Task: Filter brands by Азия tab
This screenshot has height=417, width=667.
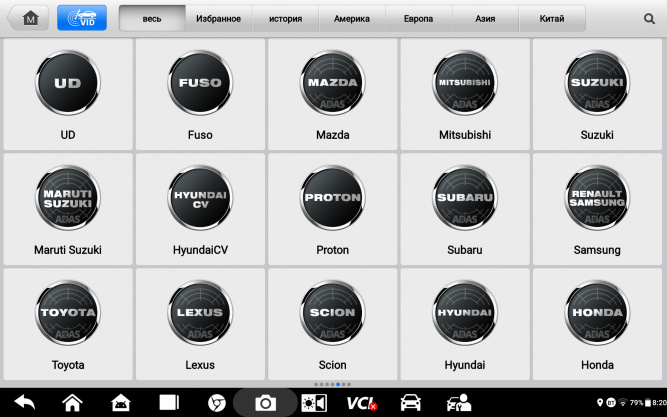Action: click(485, 18)
